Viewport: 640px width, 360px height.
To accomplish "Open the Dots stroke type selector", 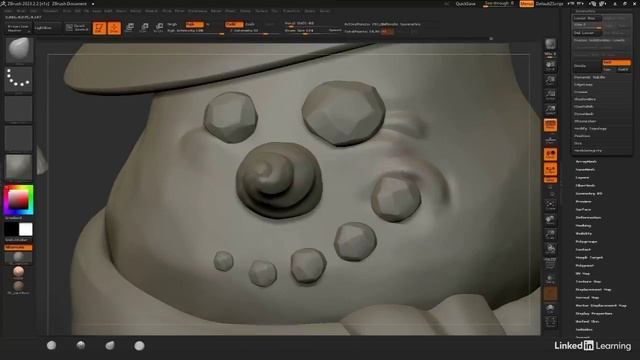I will coord(19,80).
